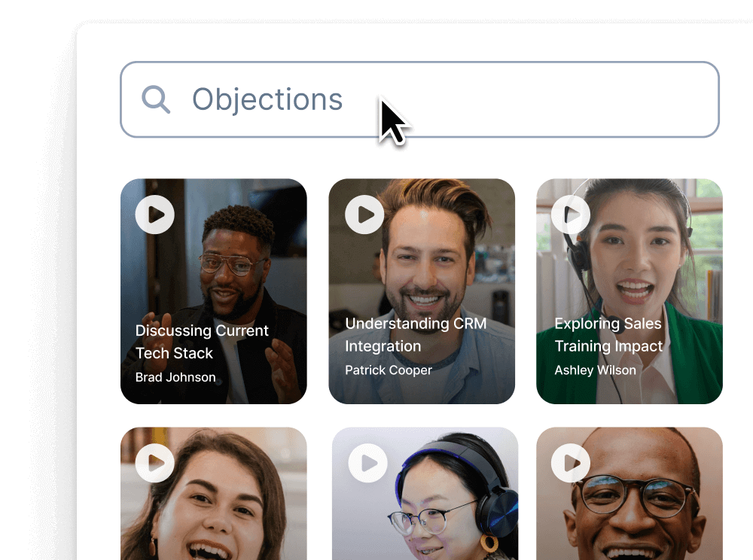Click the Brad Johnson name label
This screenshot has width=753, height=560.
[x=175, y=377]
